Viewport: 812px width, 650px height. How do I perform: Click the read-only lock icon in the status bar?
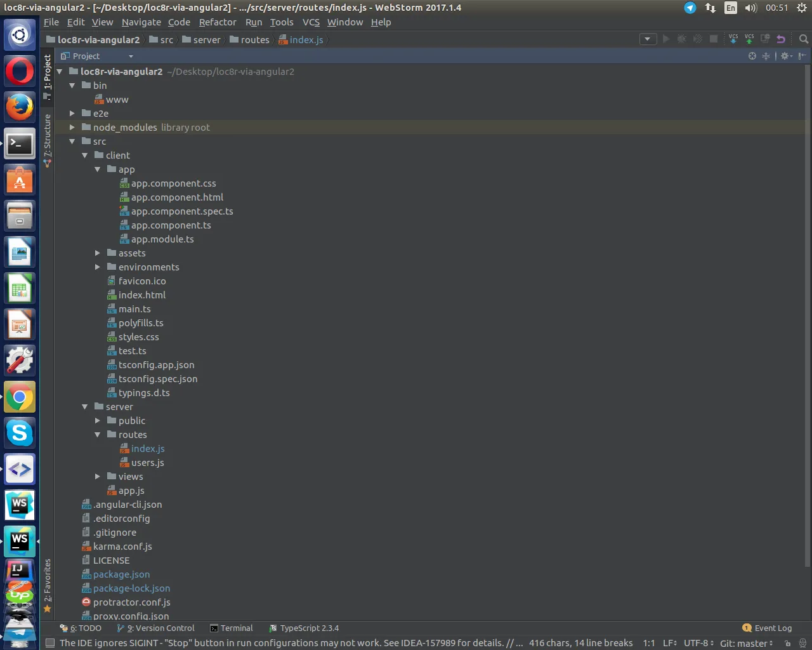point(788,643)
